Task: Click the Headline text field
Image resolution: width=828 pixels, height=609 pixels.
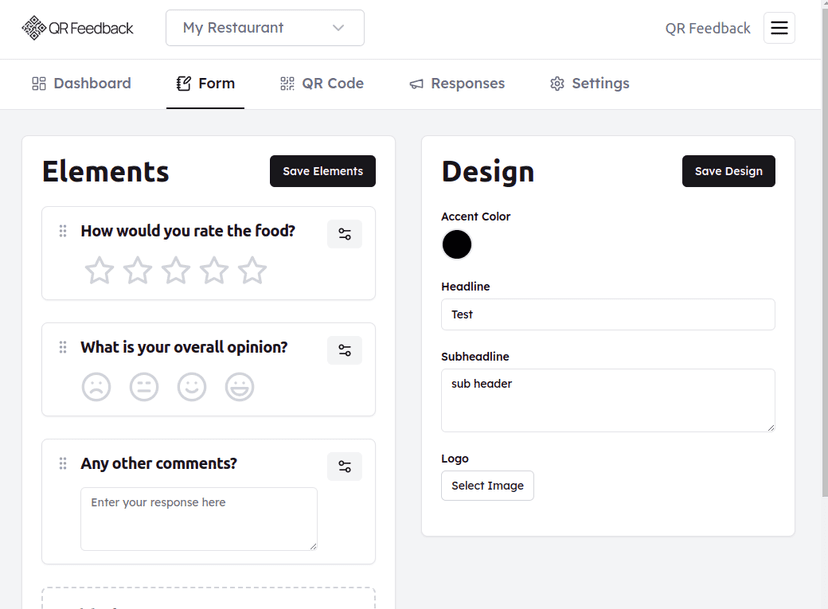Action: pyautogui.click(x=608, y=314)
